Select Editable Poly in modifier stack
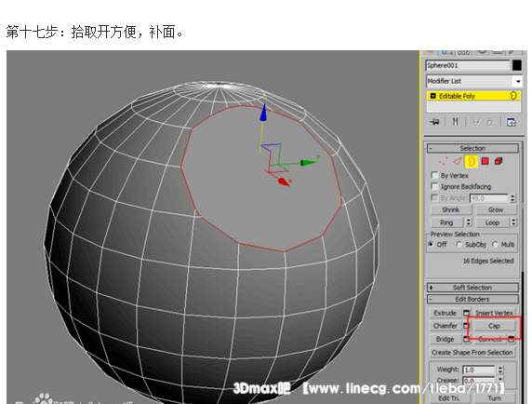Screen dimensions: 532x404 (x=473, y=96)
